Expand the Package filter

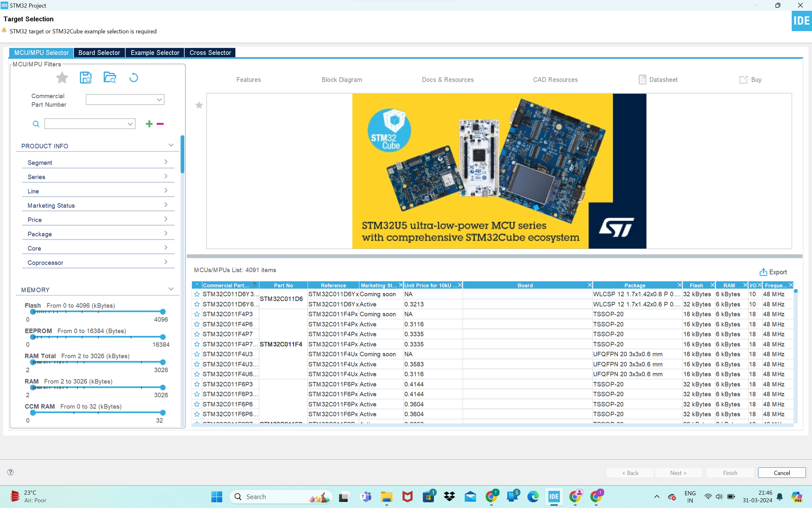(98, 234)
